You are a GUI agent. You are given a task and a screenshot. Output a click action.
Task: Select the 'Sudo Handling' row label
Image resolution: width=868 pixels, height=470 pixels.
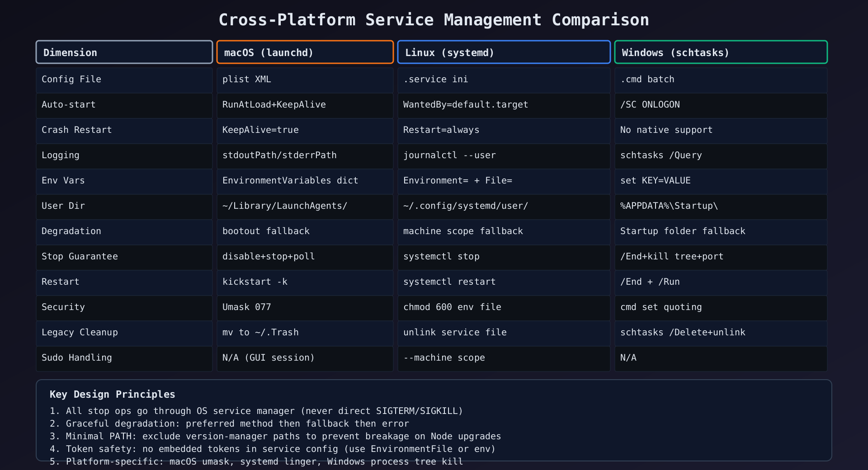pyautogui.click(x=124, y=359)
